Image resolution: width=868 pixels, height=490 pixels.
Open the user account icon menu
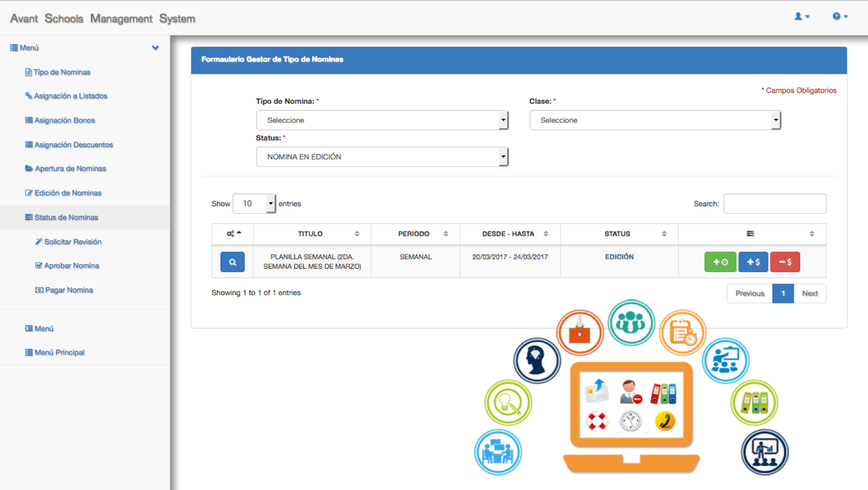801,17
